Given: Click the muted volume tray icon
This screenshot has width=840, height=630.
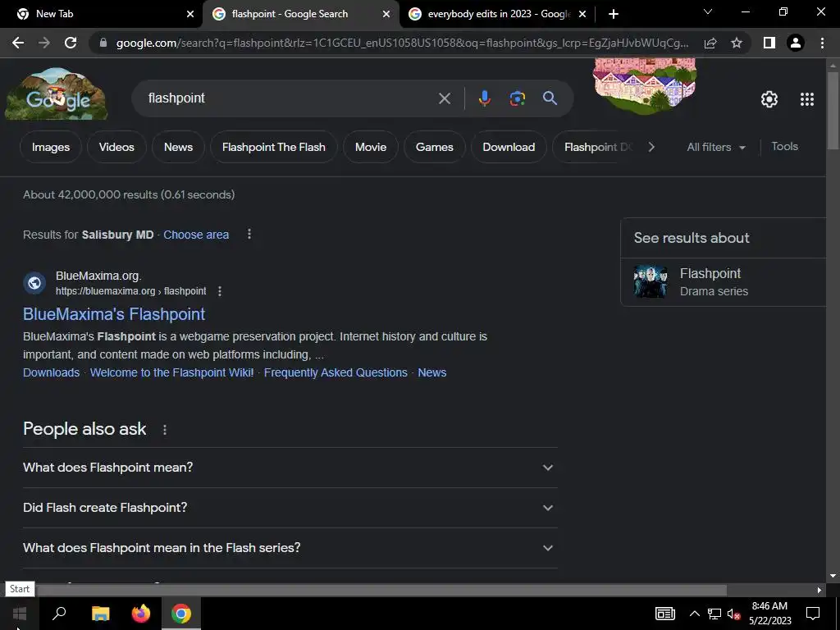Looking at the screenshot, I should 733,614.
